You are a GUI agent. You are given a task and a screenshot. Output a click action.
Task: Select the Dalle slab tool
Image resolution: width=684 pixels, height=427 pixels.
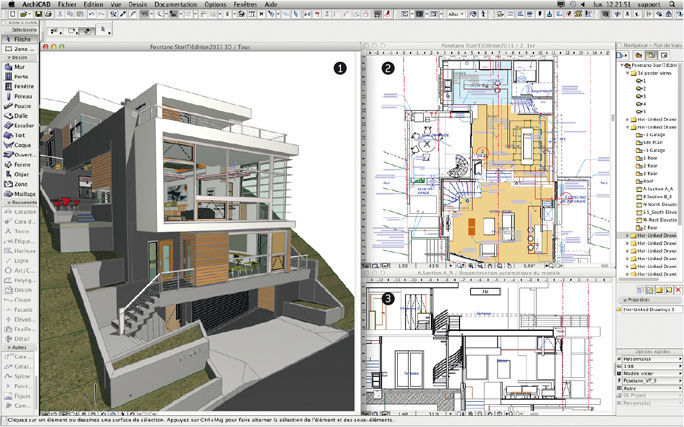(x=19, y=116)
